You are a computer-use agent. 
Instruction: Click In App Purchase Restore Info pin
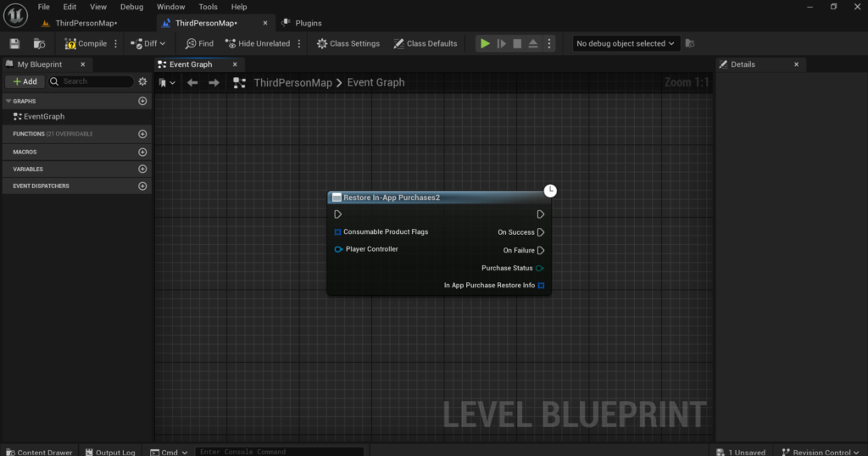click(541, 286)
